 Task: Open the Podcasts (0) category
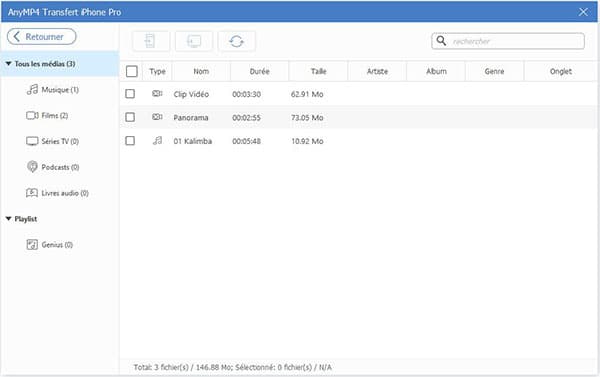pos(60,167)
